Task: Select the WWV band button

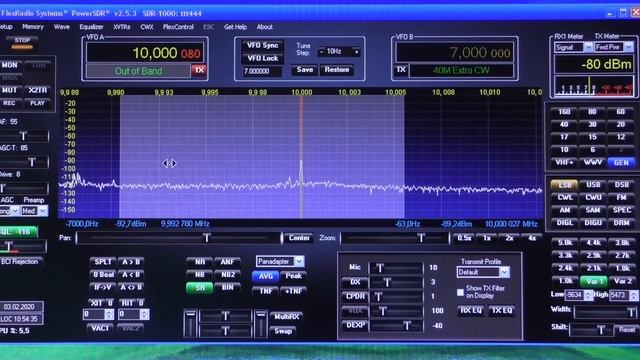Action: 592,162
